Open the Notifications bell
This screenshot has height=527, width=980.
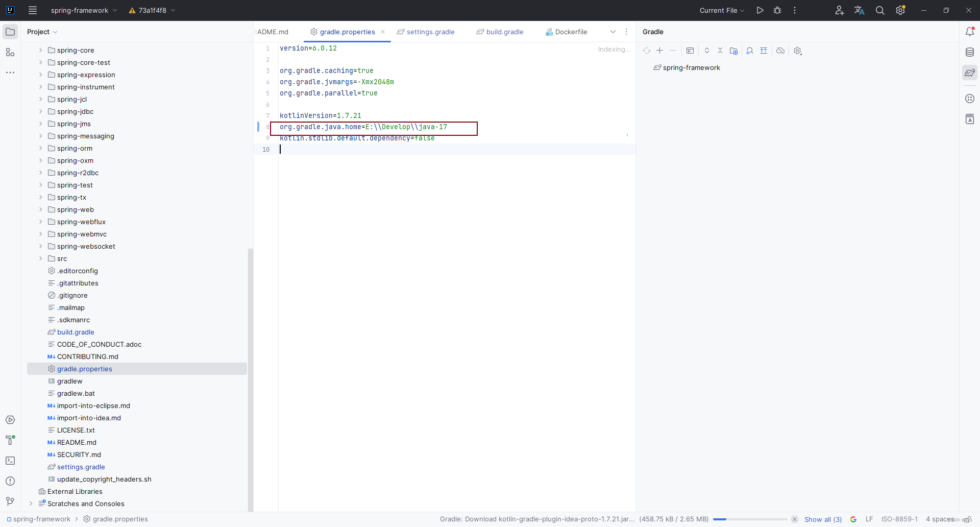[970, 32]
